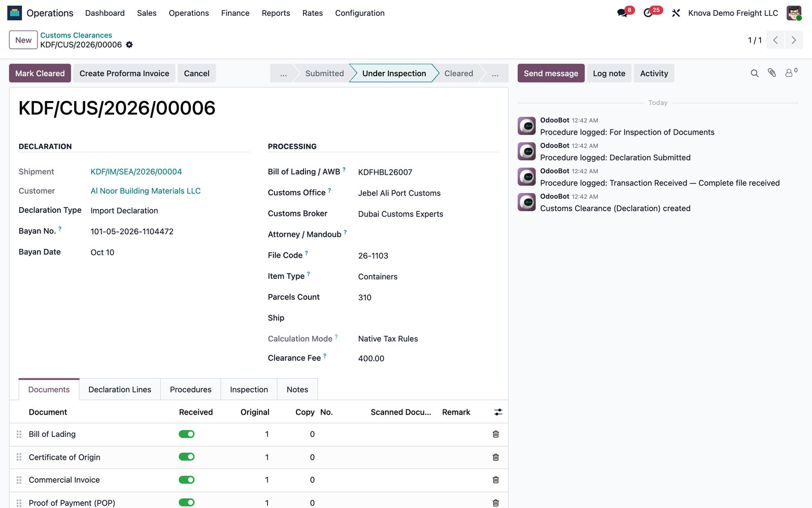Delete the Commercial Invoice row
812x508 pixels.
click(496, 480)
